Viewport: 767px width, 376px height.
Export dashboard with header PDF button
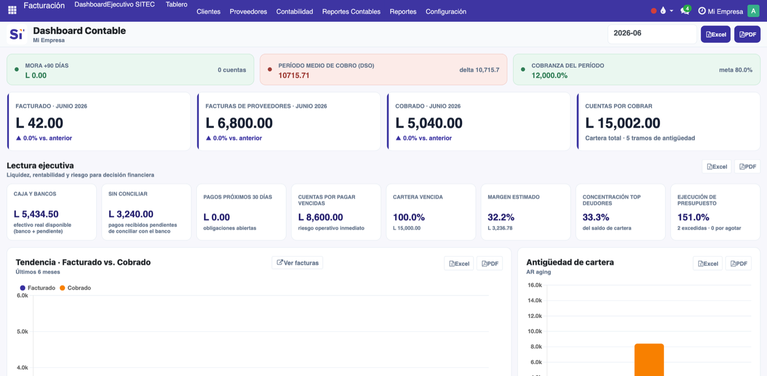click(747, 34)
